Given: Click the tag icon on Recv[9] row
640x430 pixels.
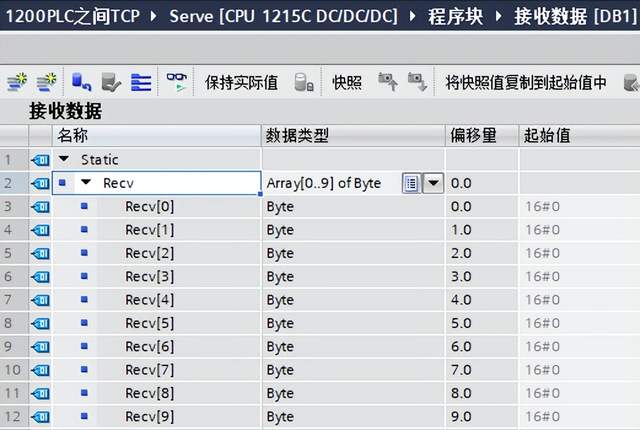Looking at the screenshot, I should point(40,417).
